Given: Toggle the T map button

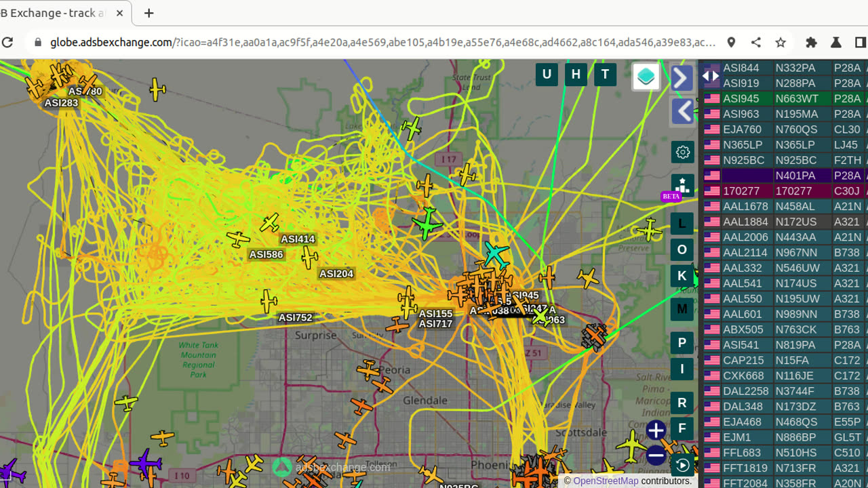Looking at the screenshot, I should [605, 75].
